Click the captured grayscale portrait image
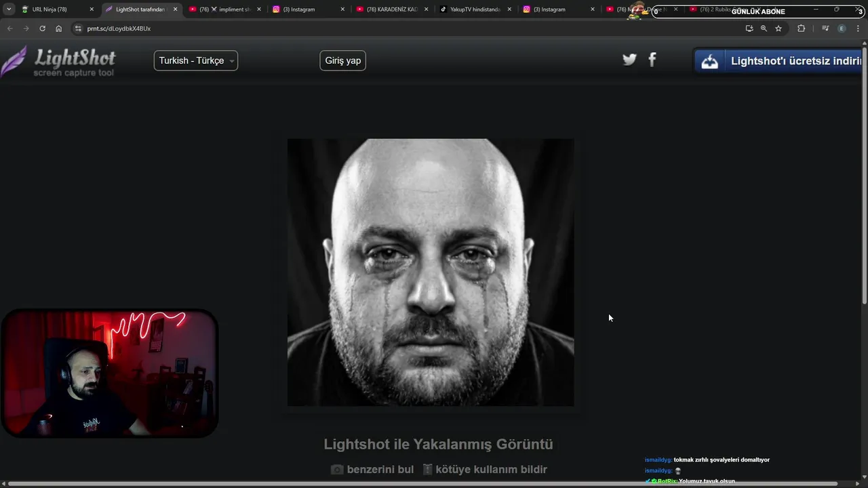Image resolution: width=868 pixels, height=488 pixels. click(x=431, y=272)
